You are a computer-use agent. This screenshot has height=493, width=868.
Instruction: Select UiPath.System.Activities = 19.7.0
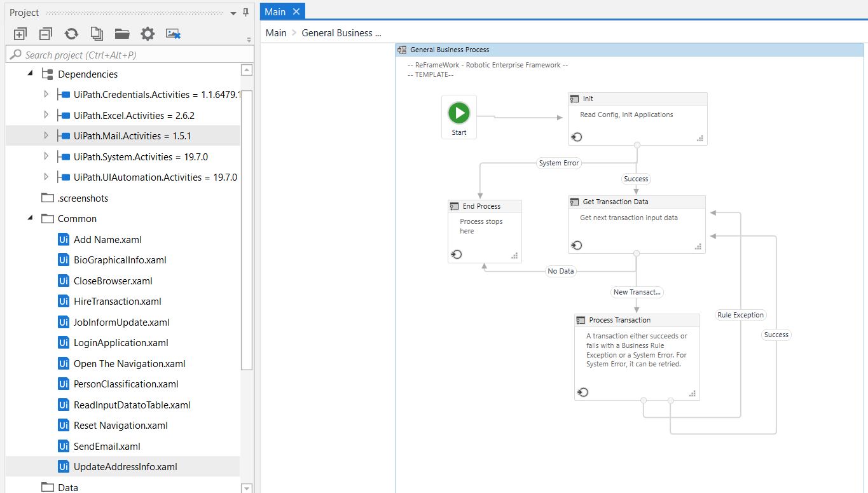point(141,156)
